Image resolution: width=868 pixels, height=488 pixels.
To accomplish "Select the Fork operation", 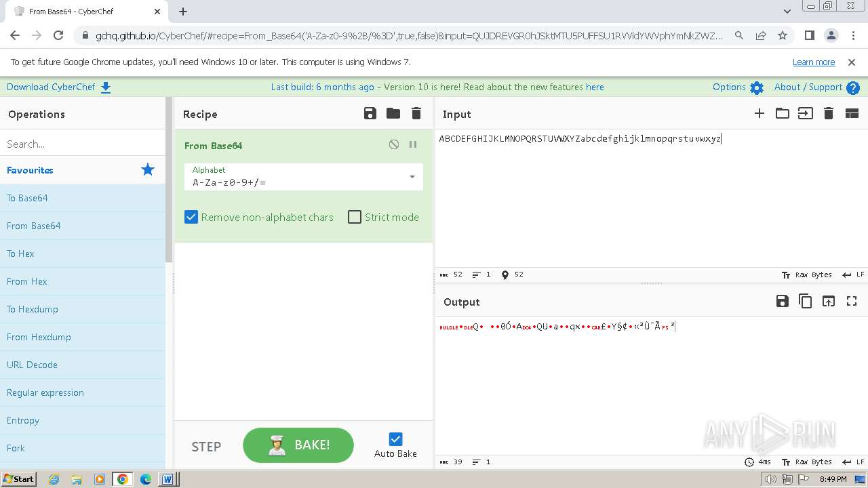I will [x=83, y=448].
